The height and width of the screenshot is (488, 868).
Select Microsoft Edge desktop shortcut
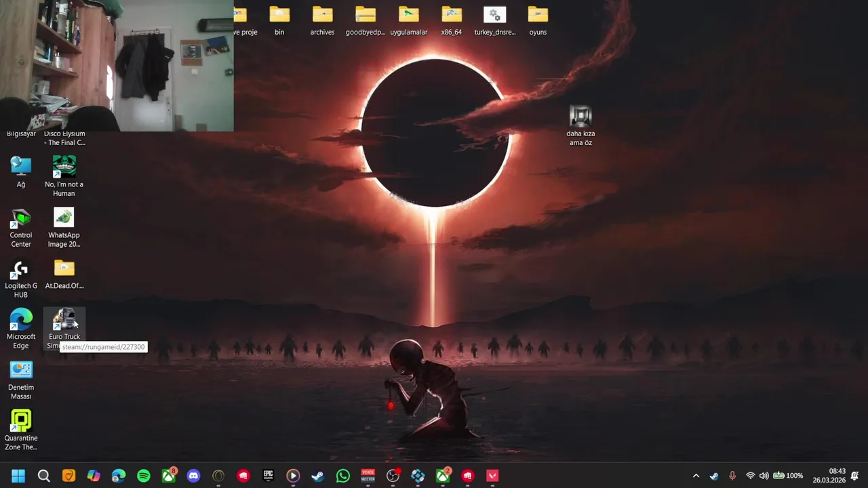21,329
